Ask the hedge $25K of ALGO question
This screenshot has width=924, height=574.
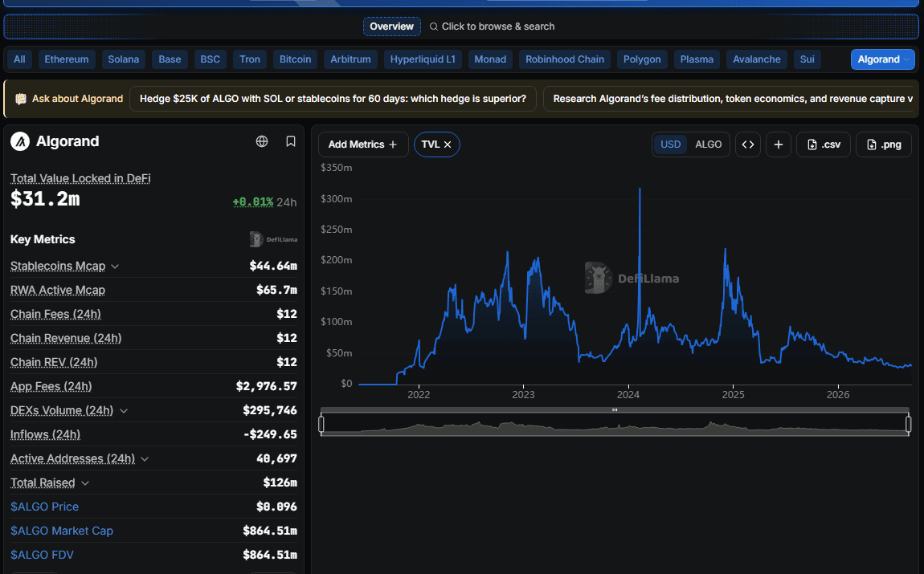[333, 99]
